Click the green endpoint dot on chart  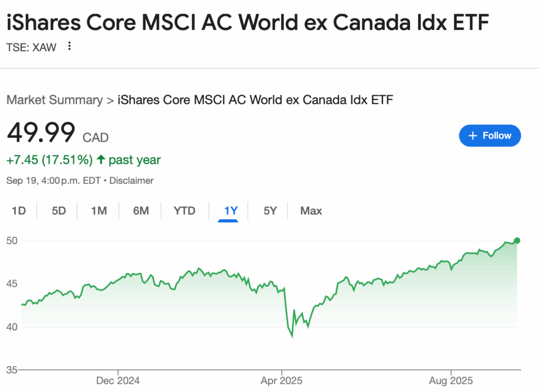(517, 241)
